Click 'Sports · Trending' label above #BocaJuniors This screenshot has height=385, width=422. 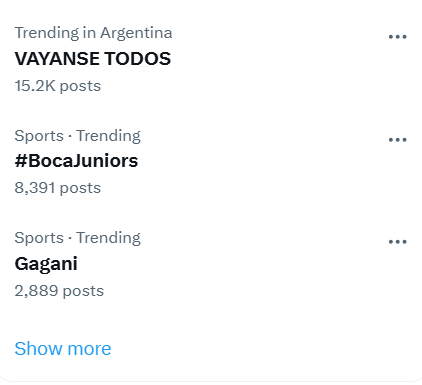coord(78,136)
